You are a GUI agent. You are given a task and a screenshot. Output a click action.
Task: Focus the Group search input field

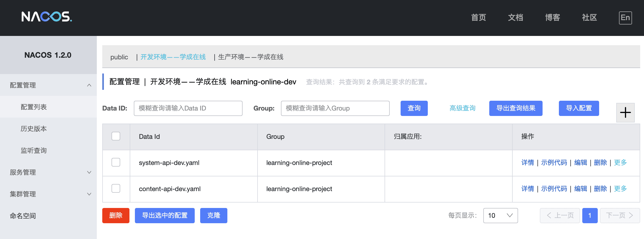pyautogui.click(x=335, y=108)
